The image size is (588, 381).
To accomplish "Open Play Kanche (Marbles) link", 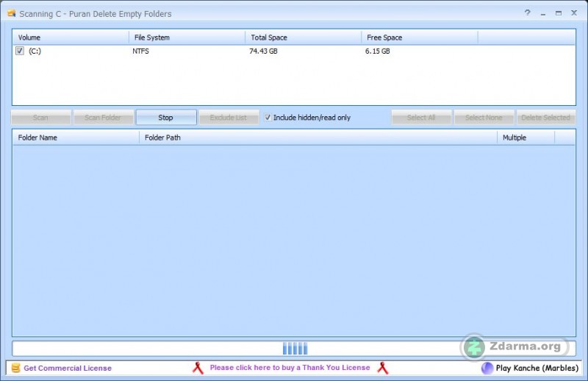I will pyautogui.click(x=537, y=368).
